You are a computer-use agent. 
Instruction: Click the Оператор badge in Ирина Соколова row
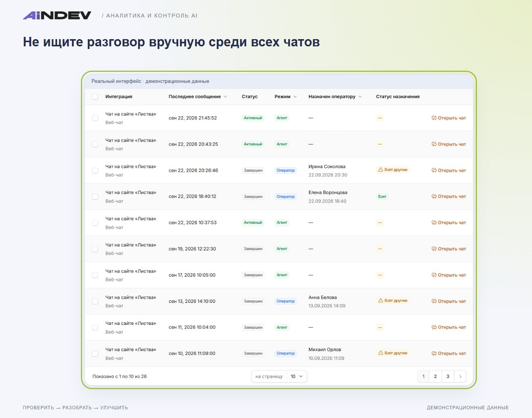point(286,171)
